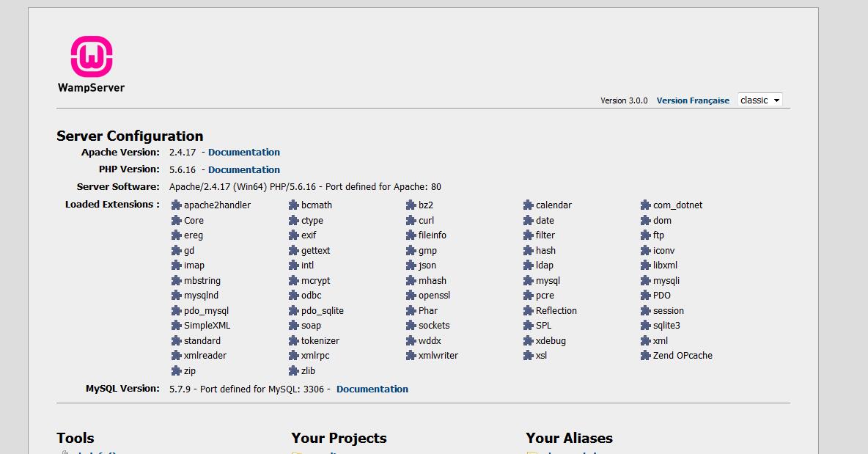Click puzzle icon next to bz2
Image resolution: width=868 pixels, height=454 pixels.
pyautogui.click(x=411, y=205)
